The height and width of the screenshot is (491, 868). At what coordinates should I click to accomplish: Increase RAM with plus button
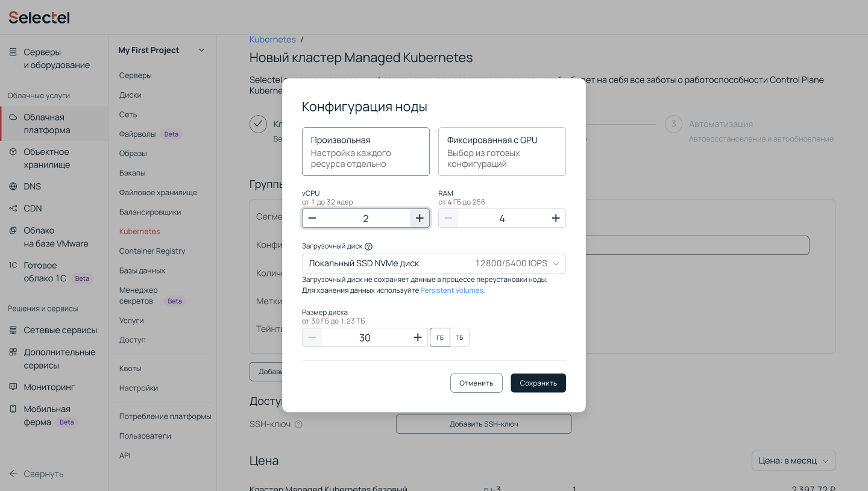[x=556, y=218]
